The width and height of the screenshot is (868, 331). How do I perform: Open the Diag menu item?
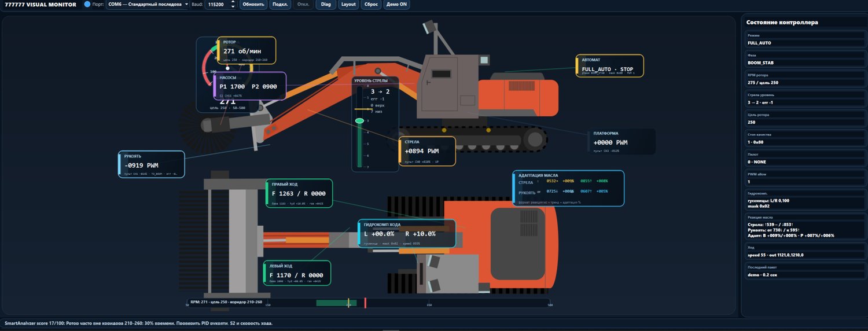[x=326, y=4]
